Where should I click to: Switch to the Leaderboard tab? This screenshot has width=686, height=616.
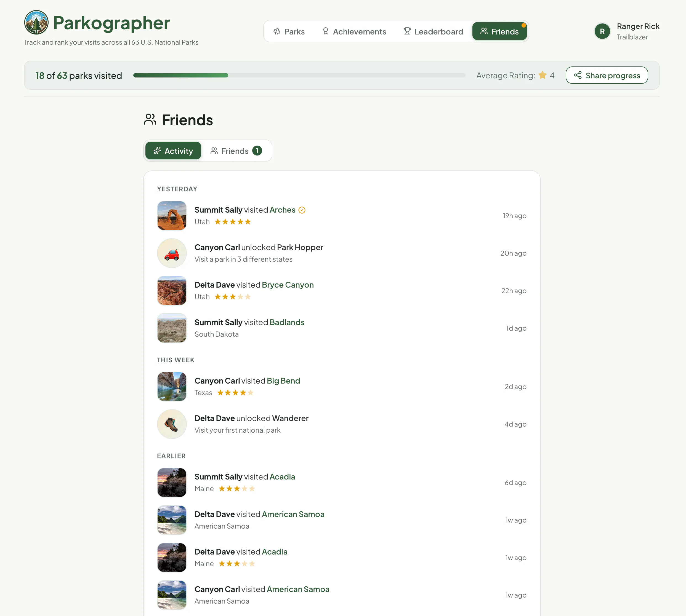[433, 31]
